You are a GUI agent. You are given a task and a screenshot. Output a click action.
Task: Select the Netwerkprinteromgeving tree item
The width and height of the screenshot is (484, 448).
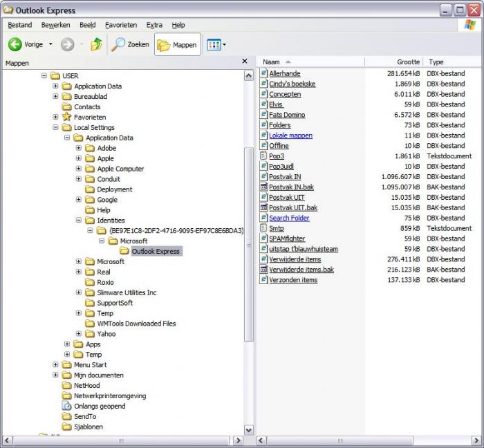coord(110,395)
